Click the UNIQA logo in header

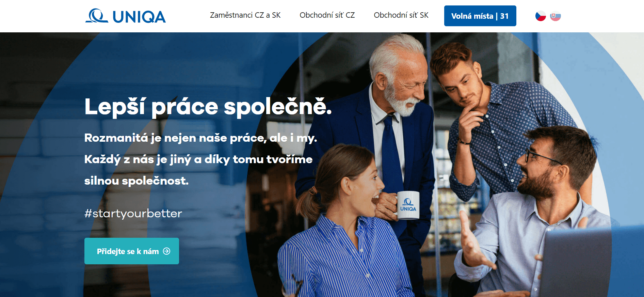[126, 16]
